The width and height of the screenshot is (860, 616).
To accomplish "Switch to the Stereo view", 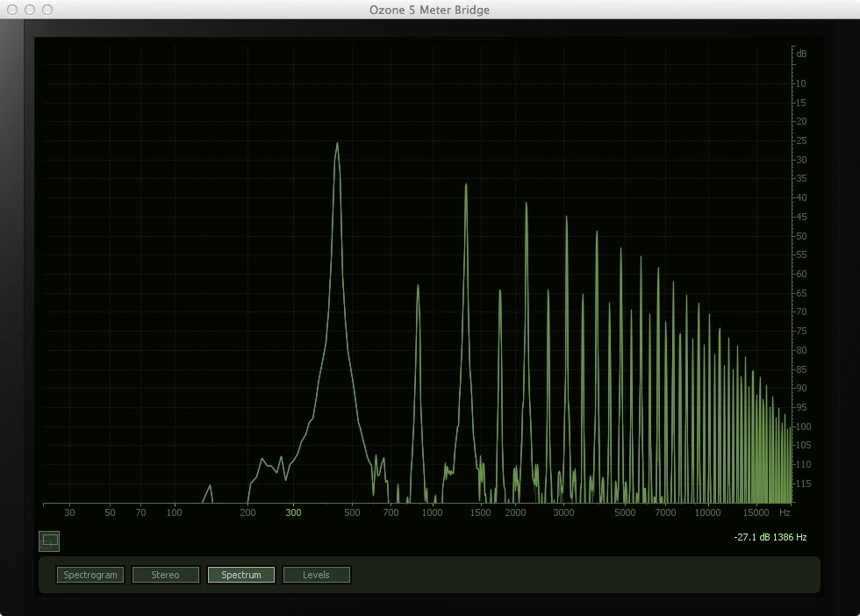I will (x=166, y=575).
